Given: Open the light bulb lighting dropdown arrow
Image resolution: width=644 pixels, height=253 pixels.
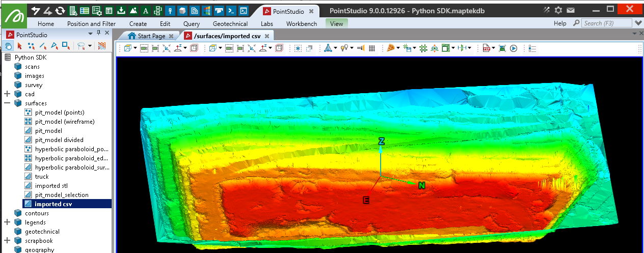Looking at the screenshot, I should tap(352, 48).
